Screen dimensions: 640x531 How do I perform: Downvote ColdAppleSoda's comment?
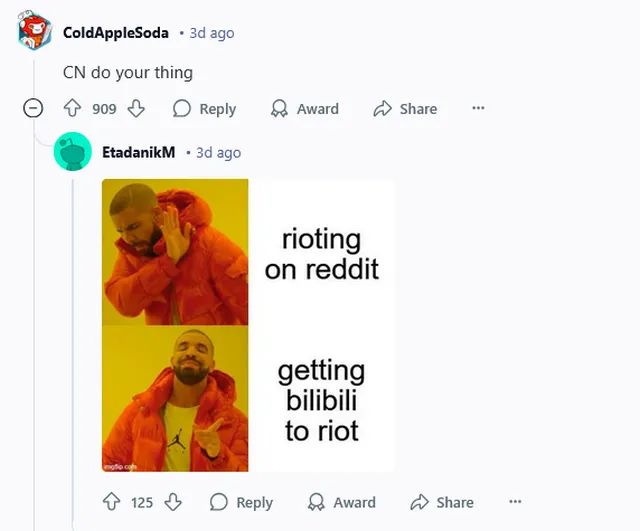[x=136, y=109]
